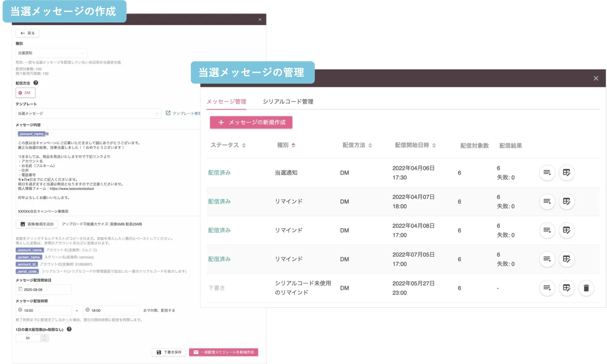607x364 pixels.
Task: Copy the account_name variable tag in list
Action: [x=30, y=250]
